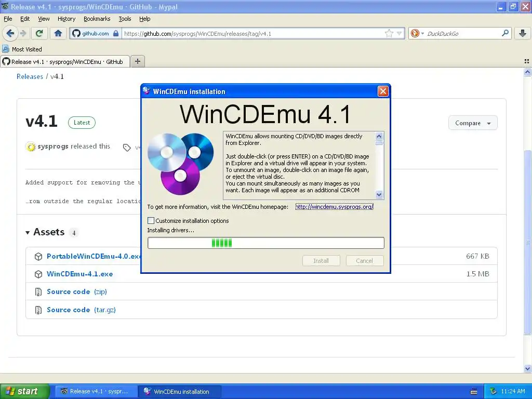Click the browser Forward arrow
This screenshot has height=399, width=532.
coord(23,33)
